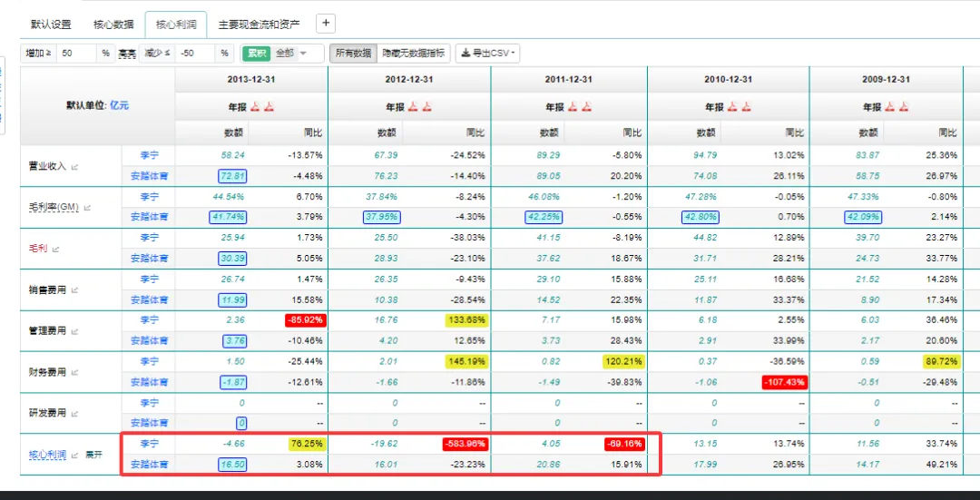
Task: Click 安踏体育 in the 毛利率(GM) row
Action: pyautogui.click(x=150, y=217)
